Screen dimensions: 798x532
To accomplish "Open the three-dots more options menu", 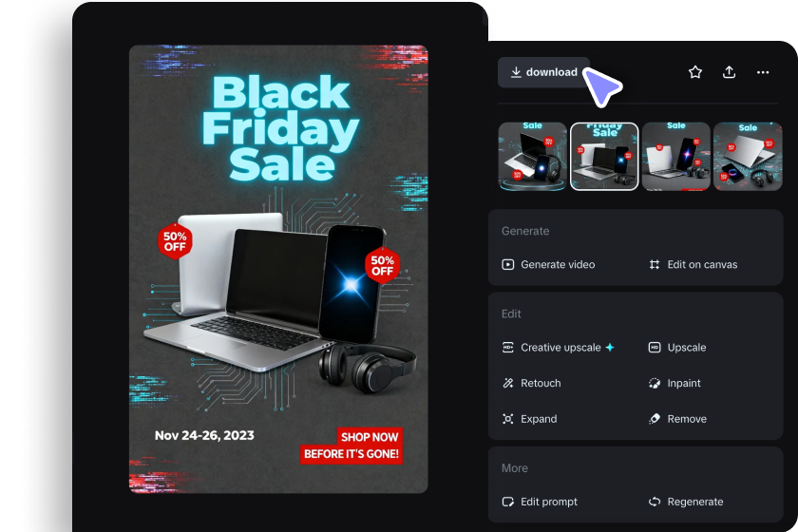I will pyautogui.click(x=763, y=72).
